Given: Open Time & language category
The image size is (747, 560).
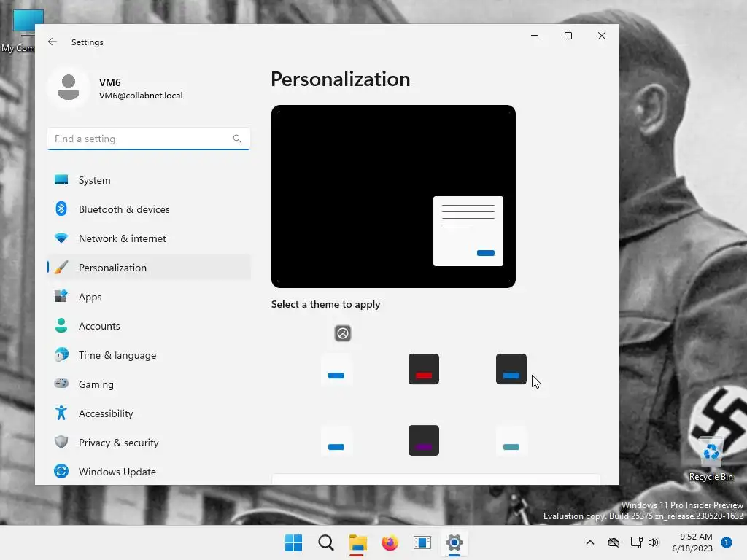Looking at the screenshot, I should [x=149, y=355].
